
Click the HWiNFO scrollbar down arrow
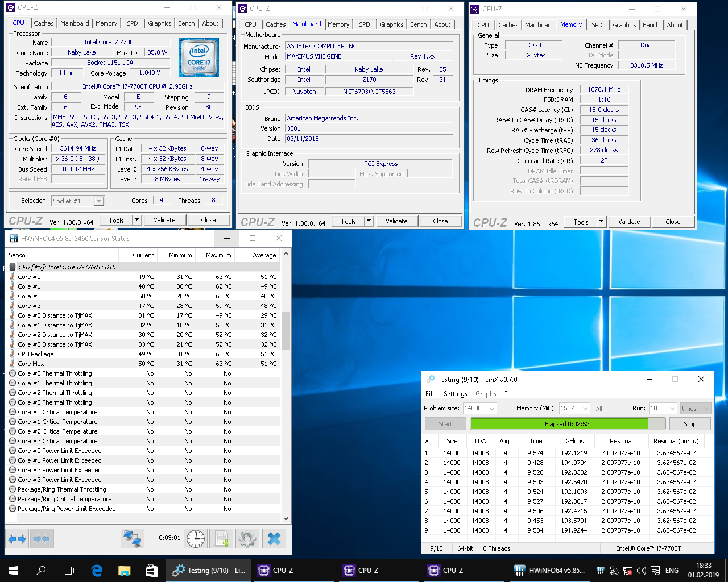[286, 518]
